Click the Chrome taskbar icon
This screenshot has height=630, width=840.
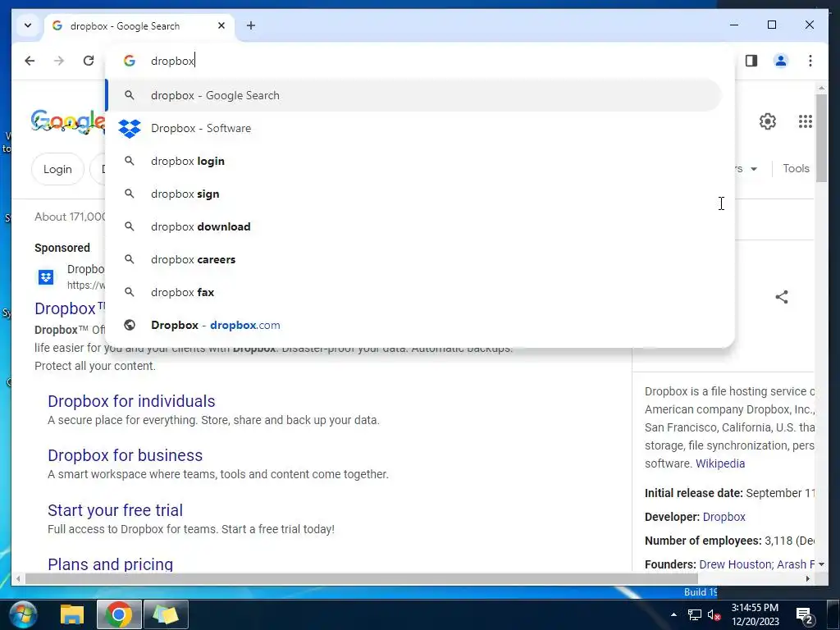point(119,614)
